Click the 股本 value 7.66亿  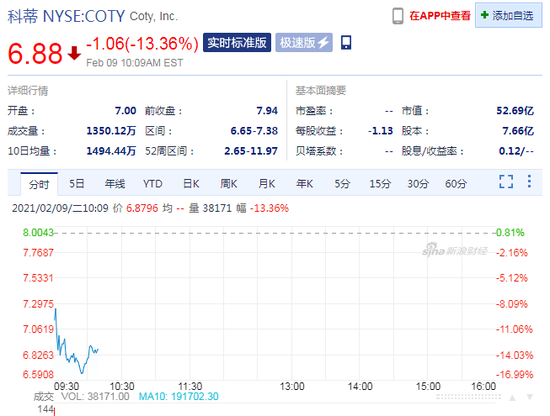(518, 131)
